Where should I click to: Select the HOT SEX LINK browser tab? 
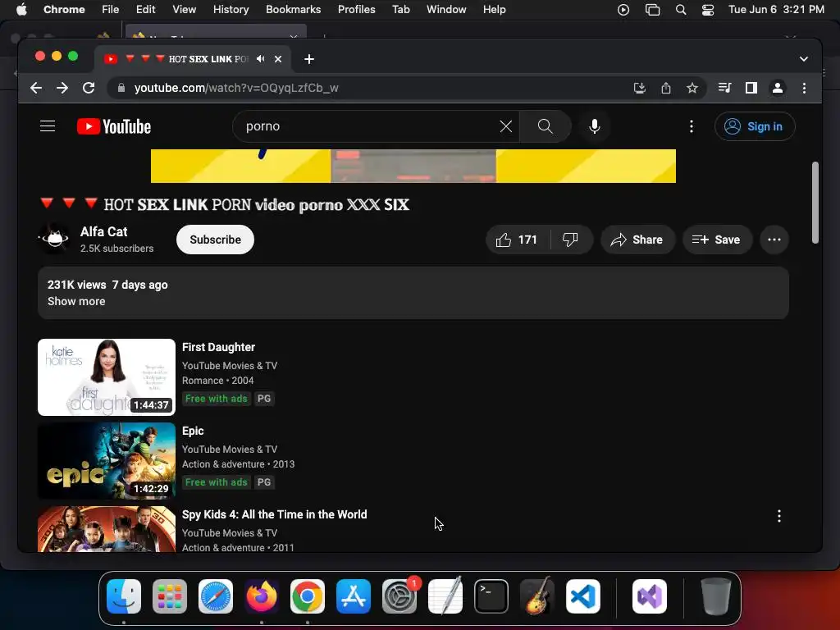193,59
